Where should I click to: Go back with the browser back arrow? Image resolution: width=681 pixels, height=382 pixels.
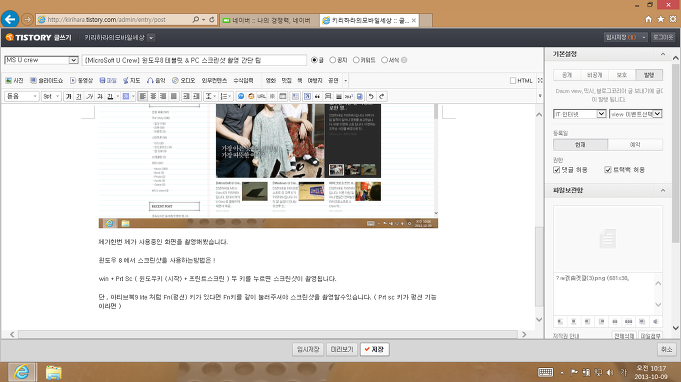click(x=10, y=19)
